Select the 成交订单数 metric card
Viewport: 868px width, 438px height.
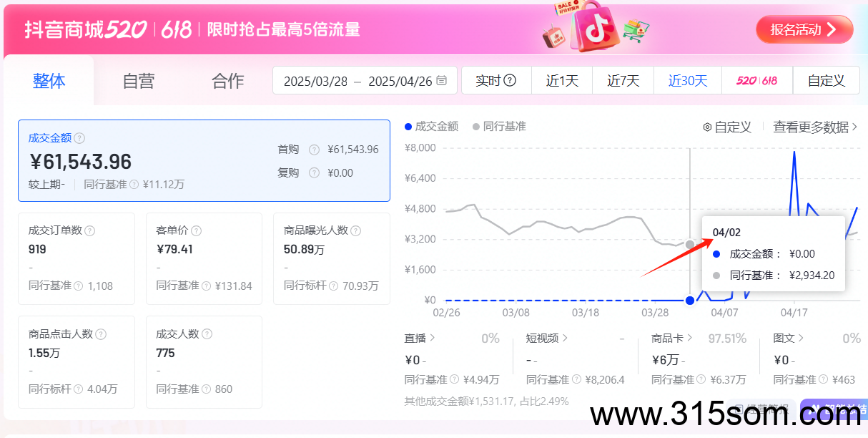click(x=77, y=258)
